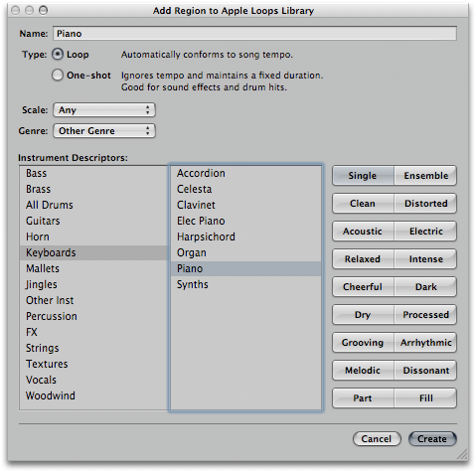Pick Guitars in the instrument category list

click(x=93, y=221)
